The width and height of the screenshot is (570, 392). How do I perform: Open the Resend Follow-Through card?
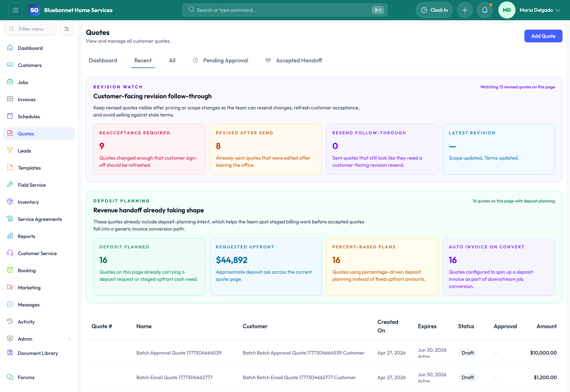[382, 149]
